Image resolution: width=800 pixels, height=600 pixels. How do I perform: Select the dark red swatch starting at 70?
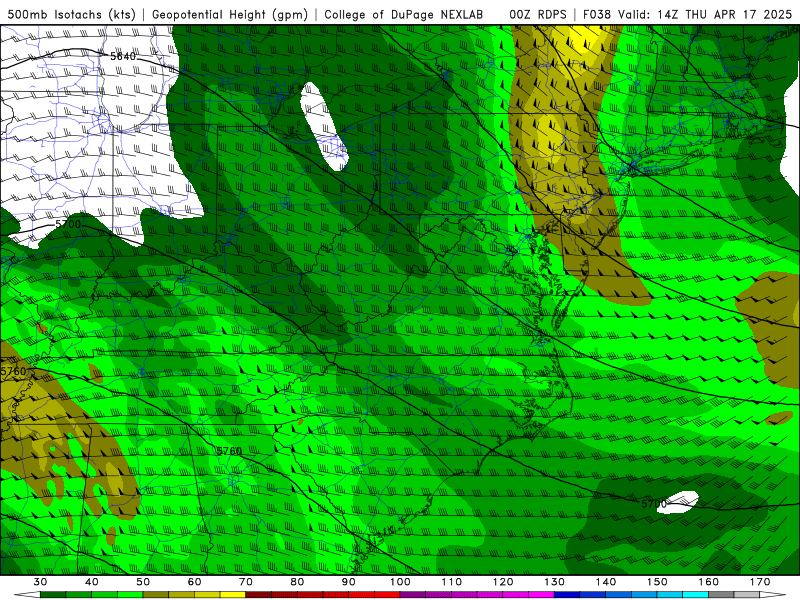coord(259,595)
